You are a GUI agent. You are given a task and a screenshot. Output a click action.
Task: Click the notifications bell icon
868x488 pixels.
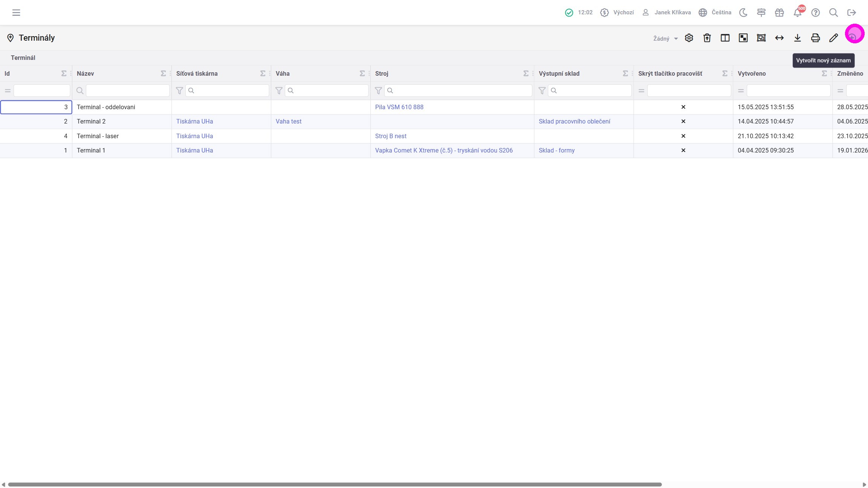[x=797, y=13]
